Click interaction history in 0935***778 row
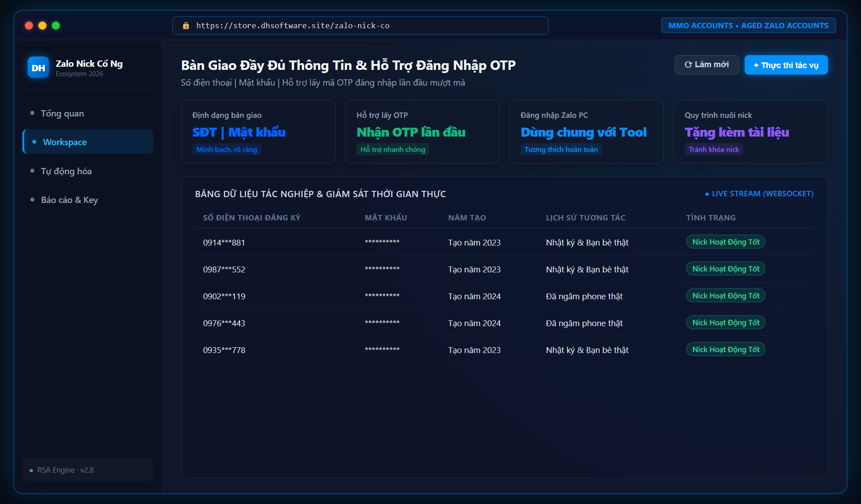The width and height of the screenshot is (861, 504). pyautogui.click(x=587, y=350)
